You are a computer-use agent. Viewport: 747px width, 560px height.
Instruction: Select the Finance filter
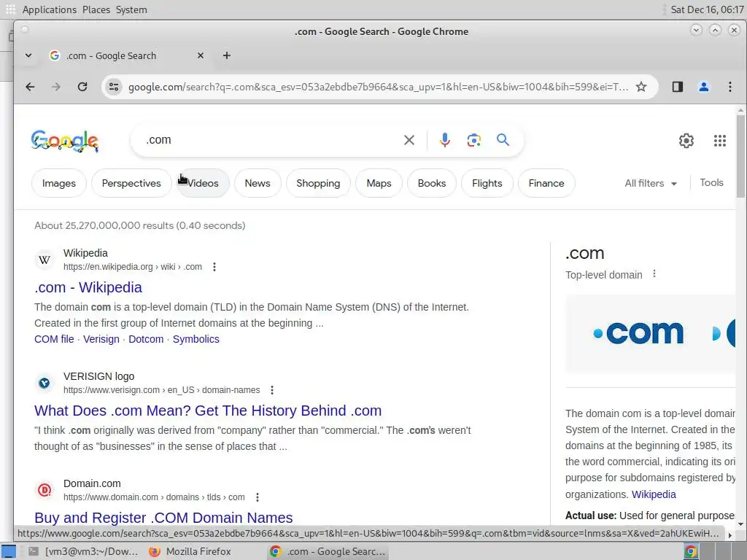coord(546,183)
